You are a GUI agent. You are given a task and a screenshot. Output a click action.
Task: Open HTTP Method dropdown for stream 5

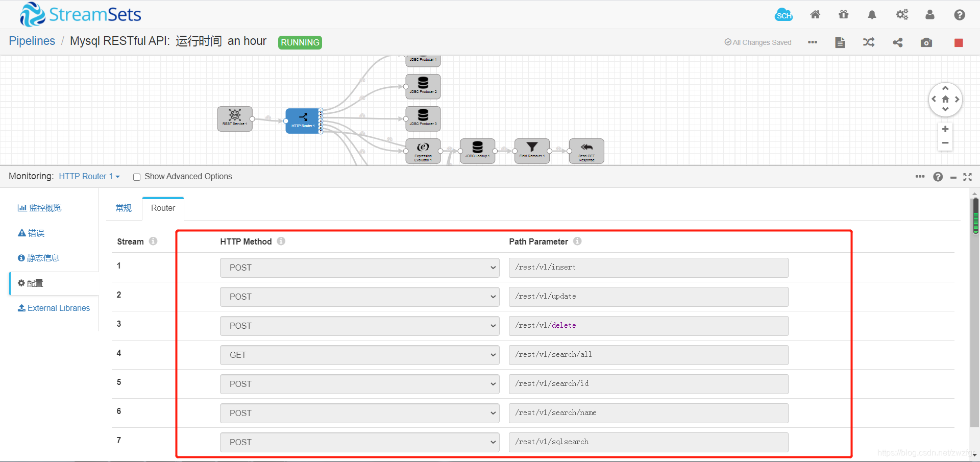[x=360, y=384]
